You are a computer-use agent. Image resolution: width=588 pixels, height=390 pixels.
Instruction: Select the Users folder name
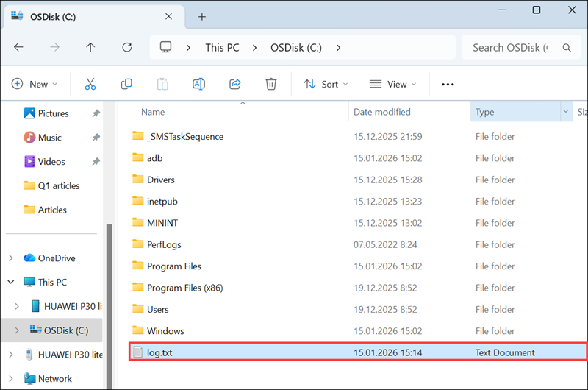[158, 310]
